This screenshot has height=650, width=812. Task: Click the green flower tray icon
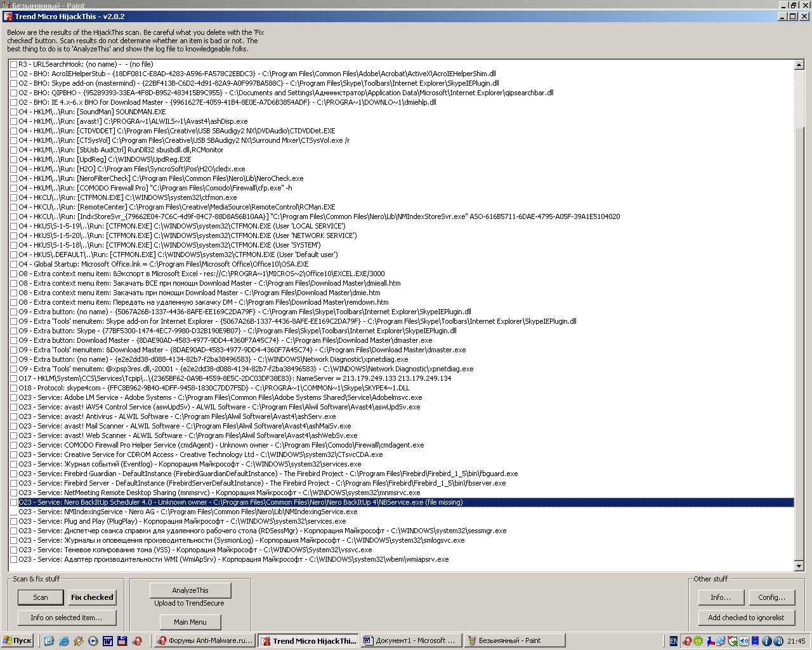[x=698, y=641]
